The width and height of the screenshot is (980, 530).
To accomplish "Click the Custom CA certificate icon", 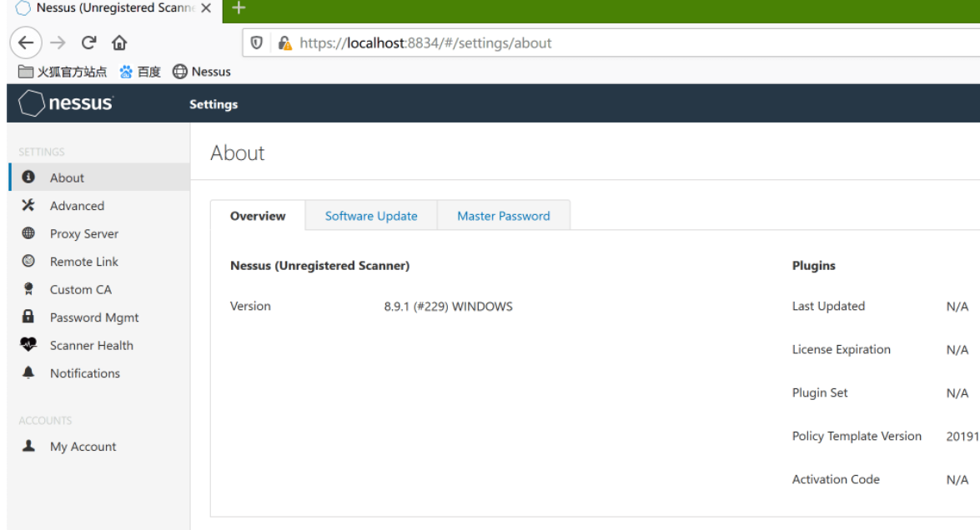I will (28, 290).
